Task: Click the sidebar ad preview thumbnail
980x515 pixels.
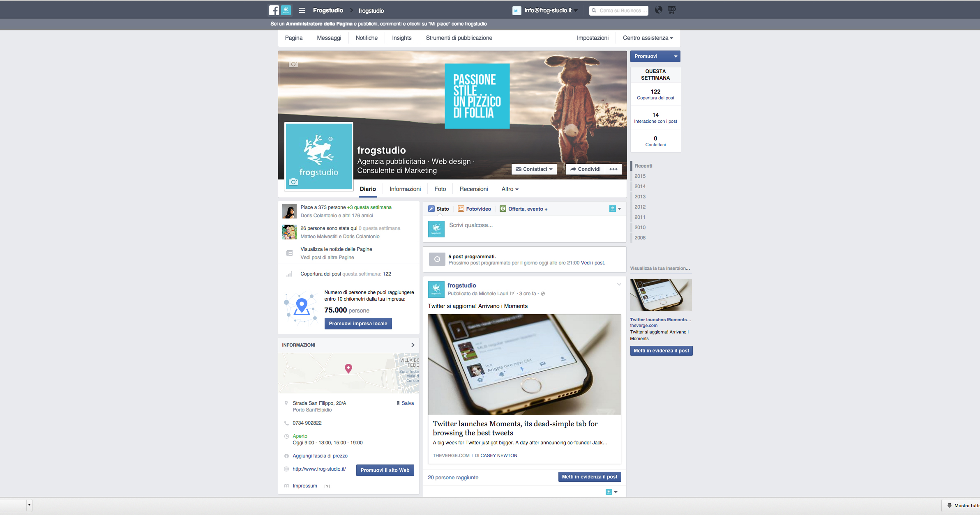Action: pyautogui.click(x=661, y=295)
